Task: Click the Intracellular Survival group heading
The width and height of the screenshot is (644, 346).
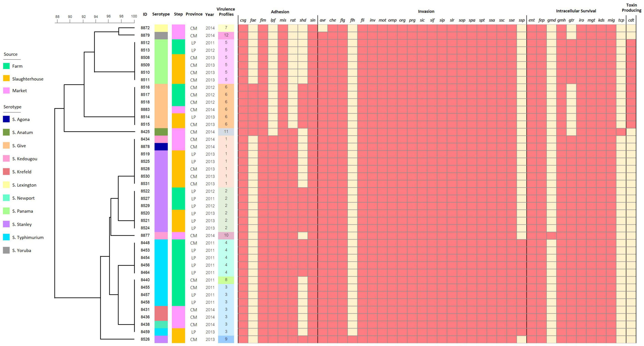Action: [x=576, y=11]
